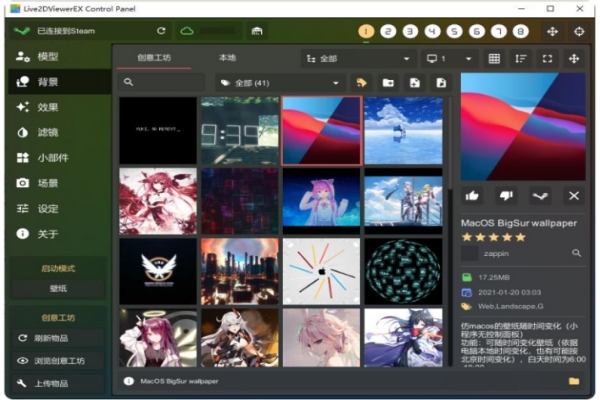Select slot number 6
This screenshot has width=600, height=400.
(x=477, y=31)
